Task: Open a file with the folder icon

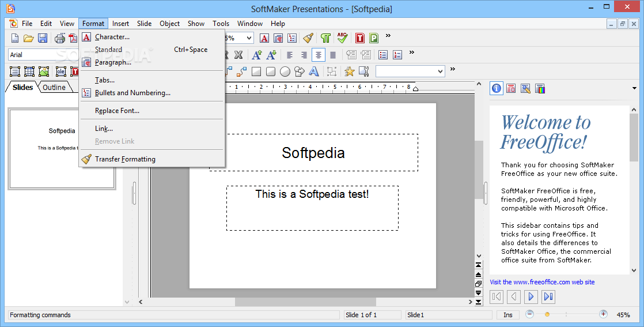Action: [x=28, y=38]
